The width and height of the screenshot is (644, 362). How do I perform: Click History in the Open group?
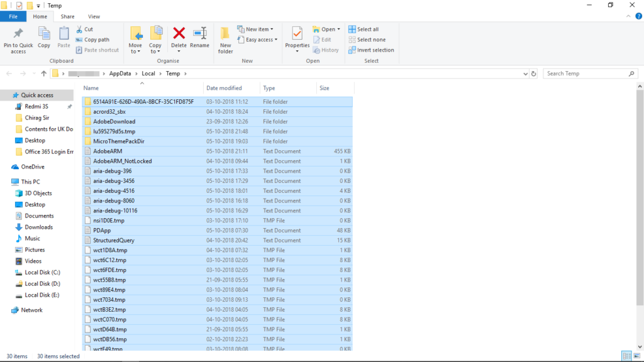(x=326, y=50)
